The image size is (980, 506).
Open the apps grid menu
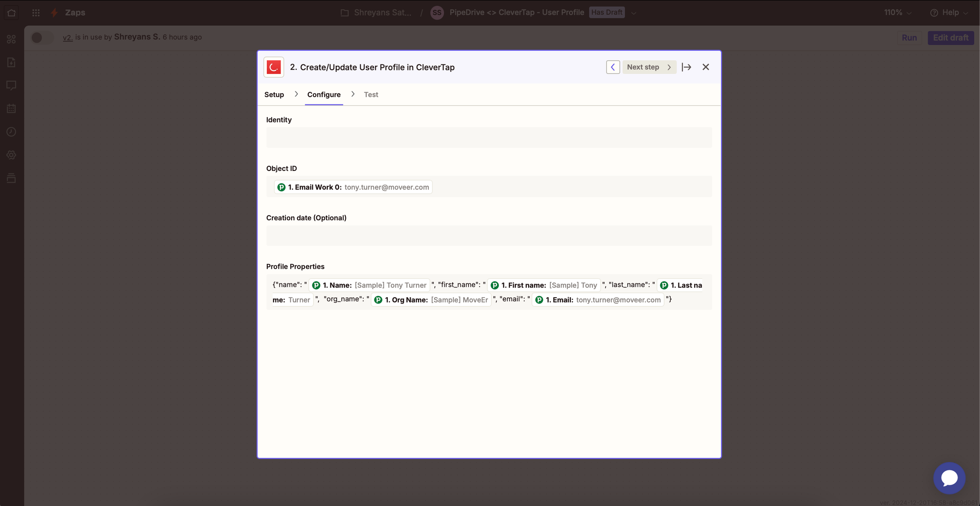tap(36, 13)
